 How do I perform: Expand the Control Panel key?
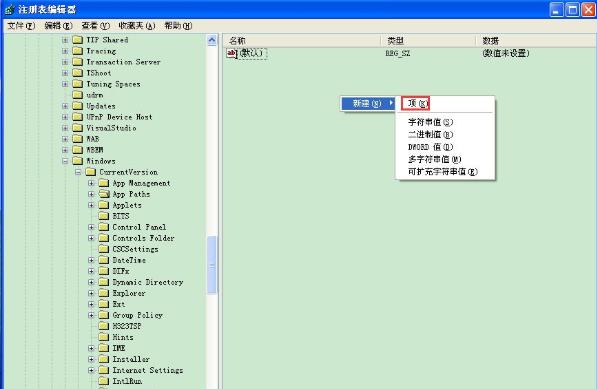point(91,227)
